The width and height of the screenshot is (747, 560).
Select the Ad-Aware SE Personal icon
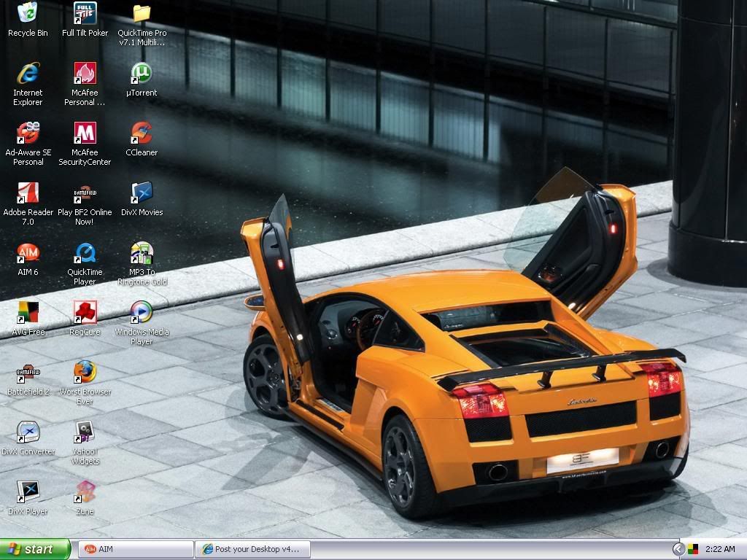(x=28, y=133)
